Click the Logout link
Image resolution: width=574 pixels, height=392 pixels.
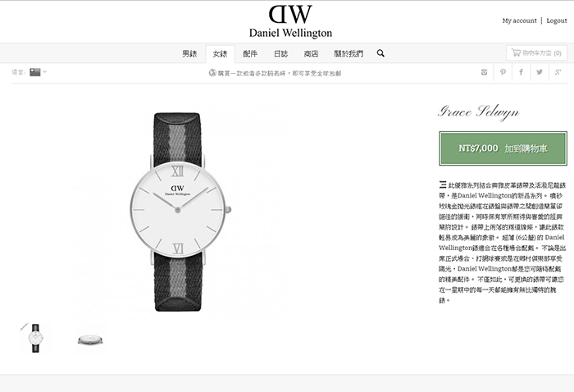coord(557,21)
